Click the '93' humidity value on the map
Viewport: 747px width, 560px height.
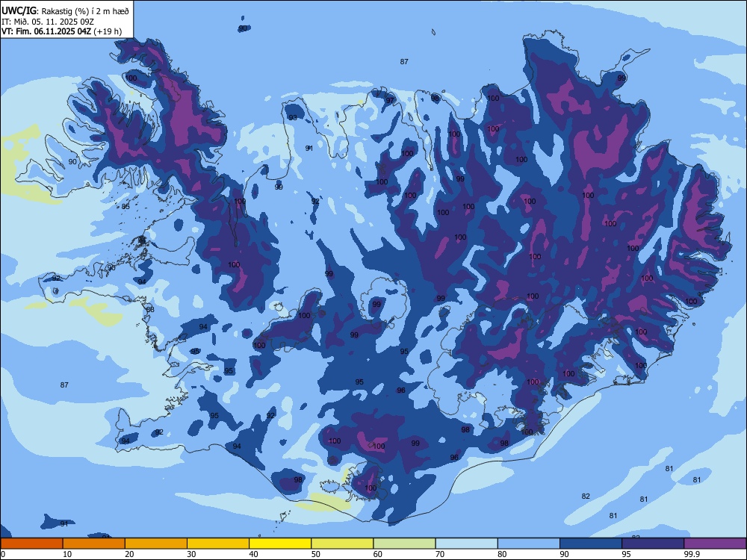[293, 118]
